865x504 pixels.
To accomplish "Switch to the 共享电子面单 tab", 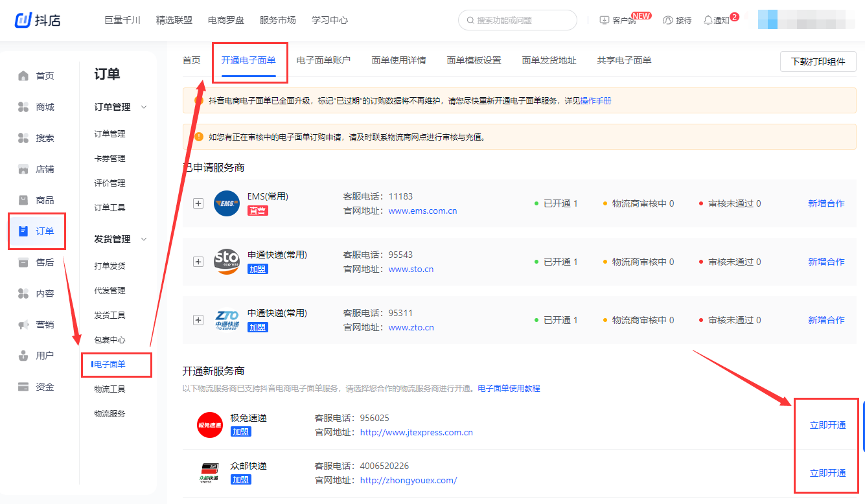I will 625,60.
